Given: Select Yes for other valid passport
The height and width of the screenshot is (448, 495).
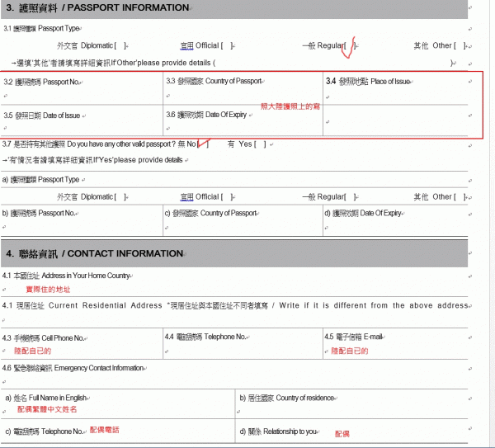Looking at the screenshot, I should click(261, 144).
